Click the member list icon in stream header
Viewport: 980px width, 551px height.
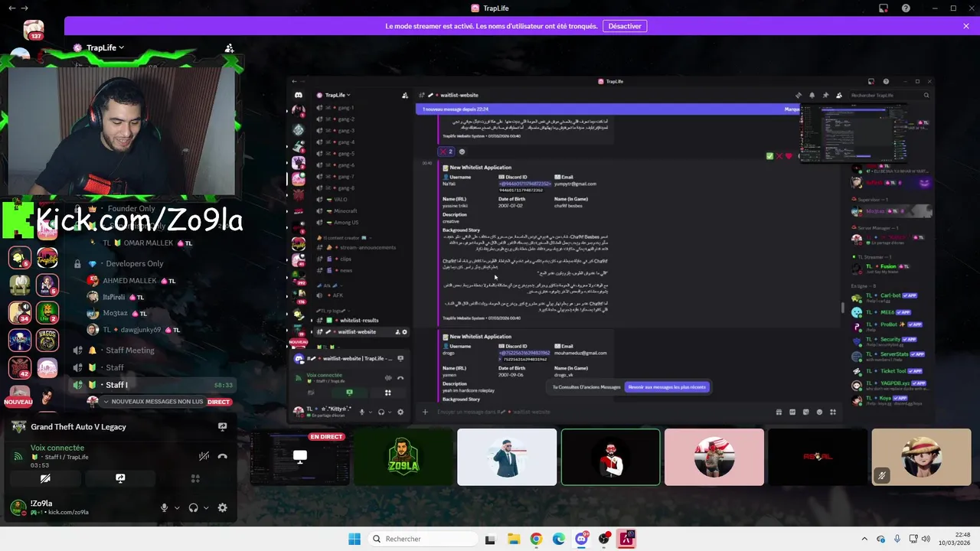tap(839, 95)
